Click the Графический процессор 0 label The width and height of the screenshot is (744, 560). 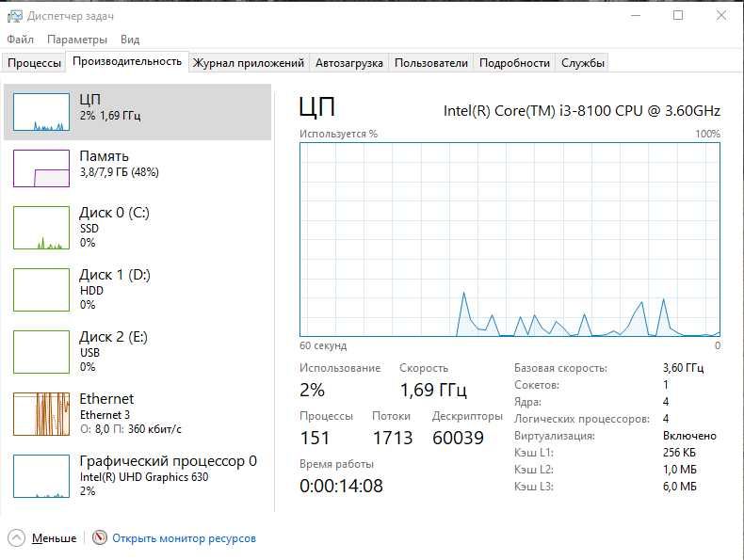pos(168,461)
